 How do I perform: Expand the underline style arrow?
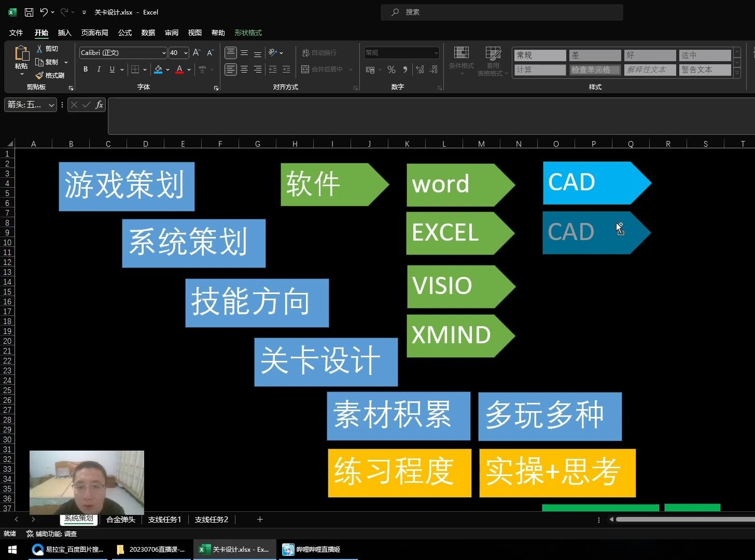pos(122,69)
